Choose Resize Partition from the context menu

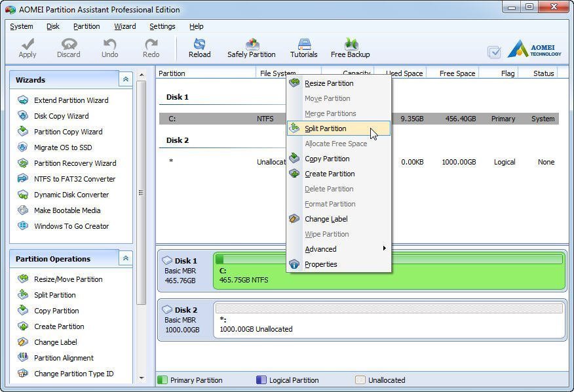[x=339, y=83]
